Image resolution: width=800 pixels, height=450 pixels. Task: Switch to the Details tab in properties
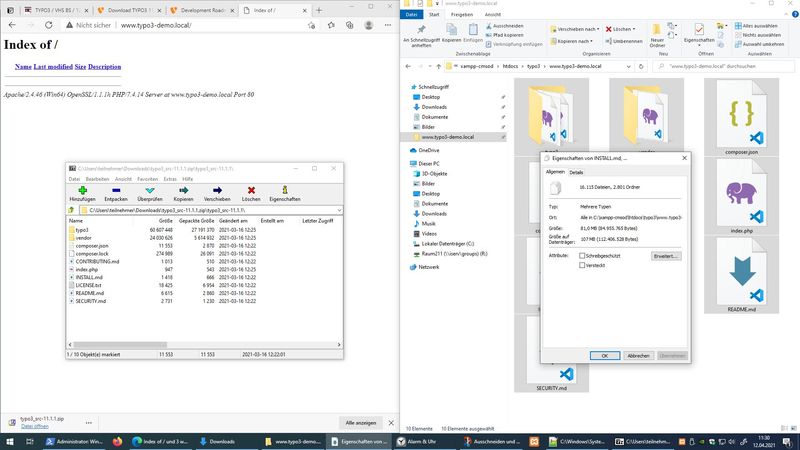pyautogui.click(x=577, y=172)
